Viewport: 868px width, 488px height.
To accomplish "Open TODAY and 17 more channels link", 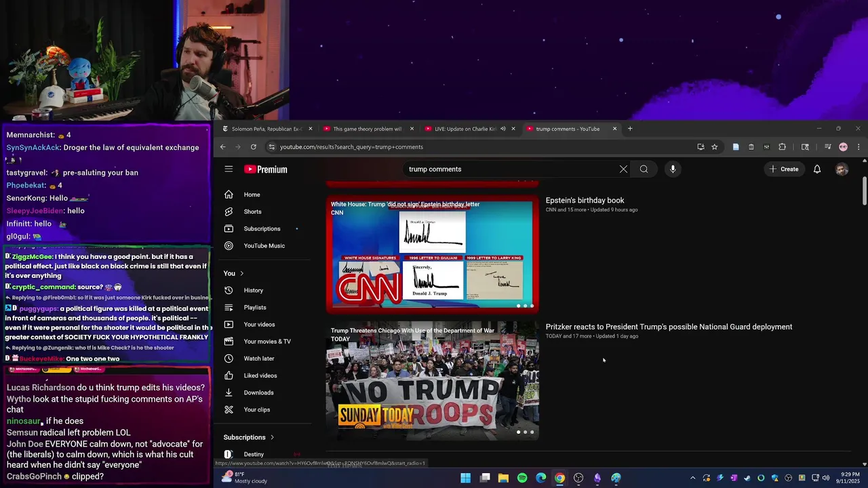I will point(568,336).
